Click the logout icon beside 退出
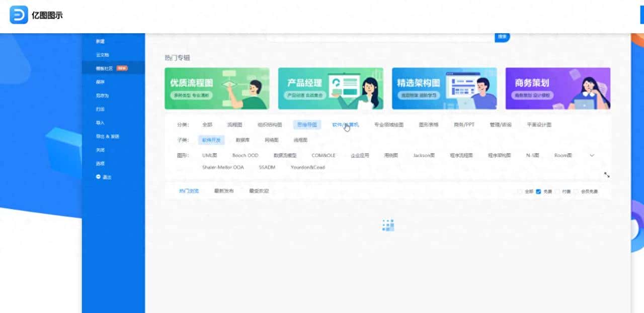Screen dimensions: 644x313 coord(98,176)
